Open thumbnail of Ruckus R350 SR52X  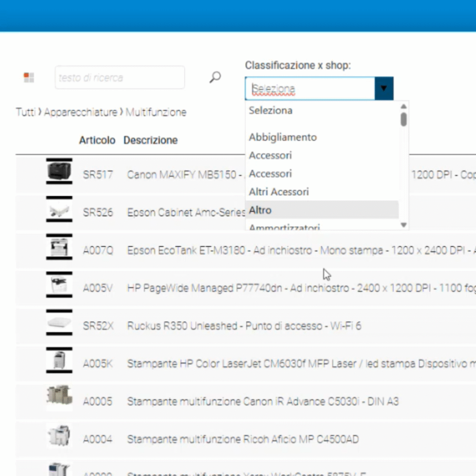(59, 323)
